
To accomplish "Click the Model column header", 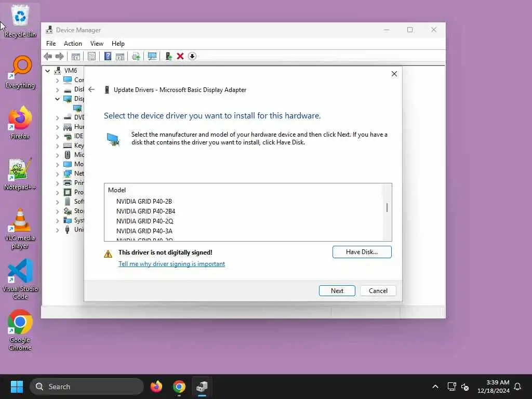I will pyautogui.click(x=117, y=190).
